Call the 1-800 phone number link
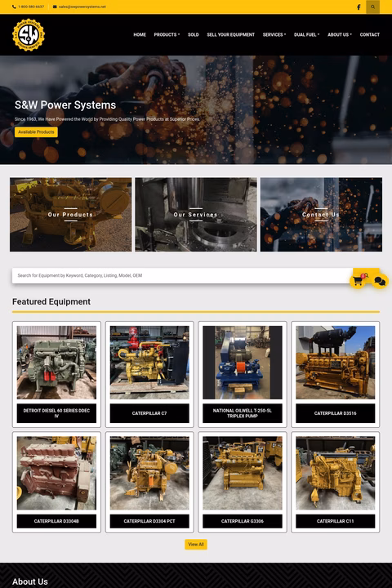The height and width of the screenshot is (588, 392). 28,7
